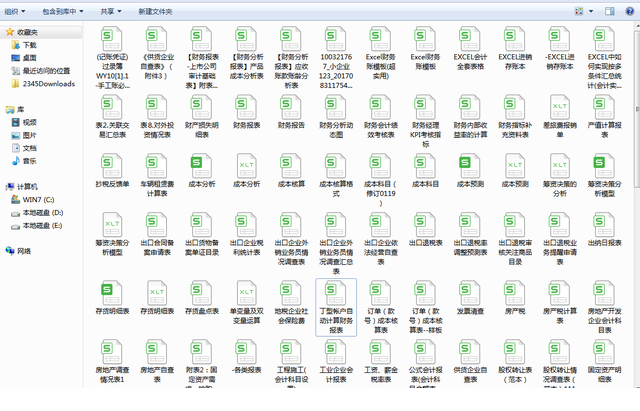640x411 pixels.
Task: Select the 出纳日报表 file
Action: (604, 230)
